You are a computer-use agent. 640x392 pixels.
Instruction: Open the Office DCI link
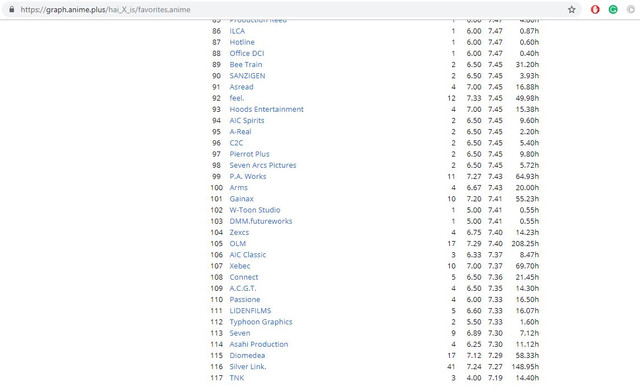coord(247,53)
